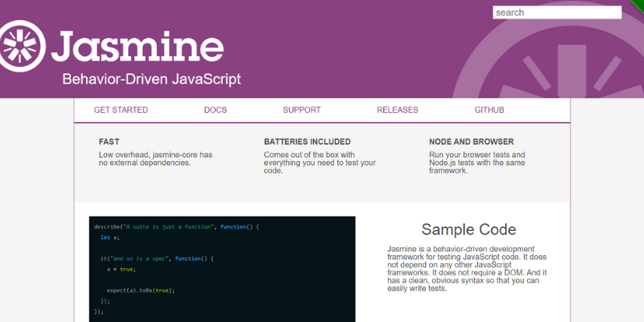Click the BATTERIES INCLUDED heading
This screenshot has width=644, height=322.
[308, 142]
